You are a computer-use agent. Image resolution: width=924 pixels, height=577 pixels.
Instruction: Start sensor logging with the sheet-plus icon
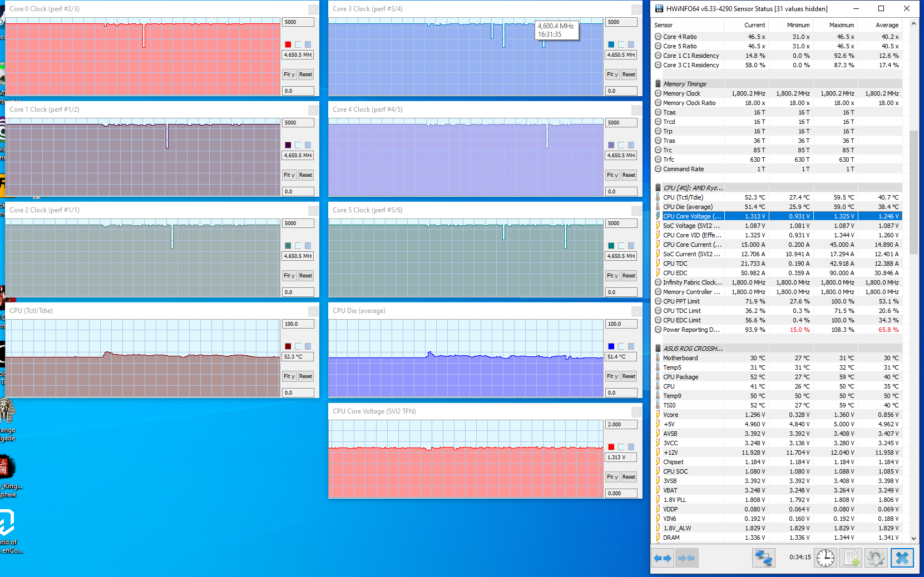tap(851, 558)
